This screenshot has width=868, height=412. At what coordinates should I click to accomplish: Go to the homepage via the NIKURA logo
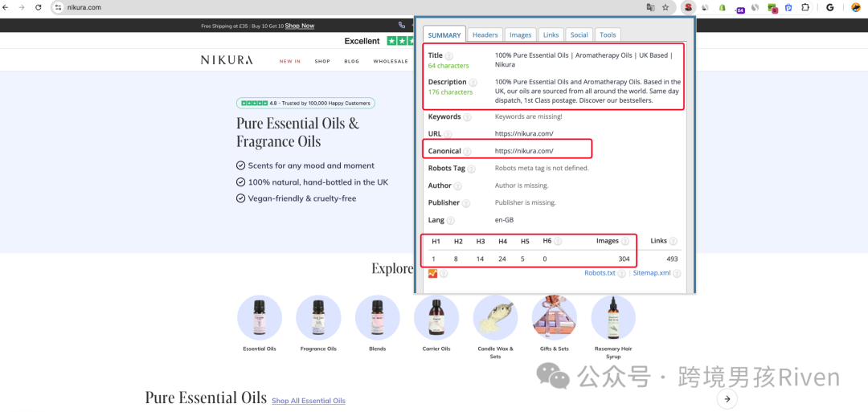pyautogui.click(x=227, y=60)
